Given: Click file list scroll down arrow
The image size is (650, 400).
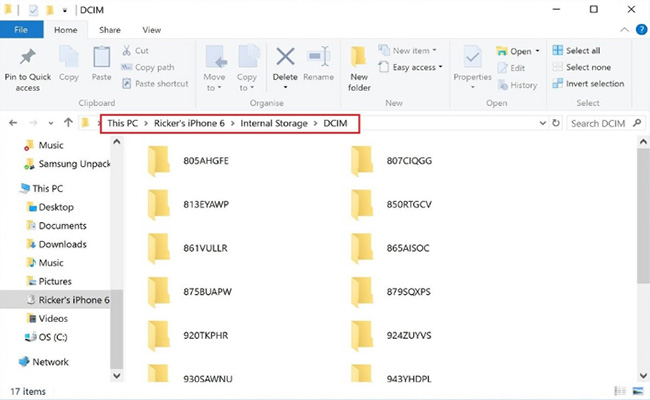Looking at the screenshot, I should click(x=643, y=376).
